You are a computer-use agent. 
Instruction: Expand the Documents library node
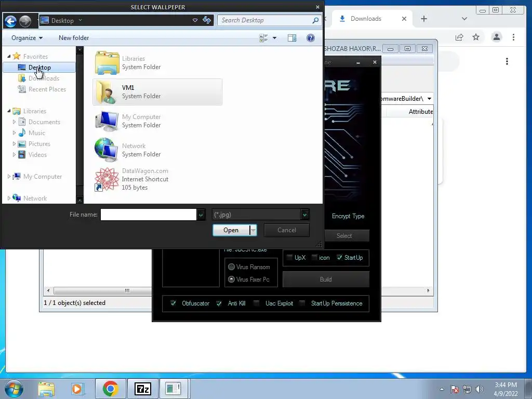click(14, 122)
